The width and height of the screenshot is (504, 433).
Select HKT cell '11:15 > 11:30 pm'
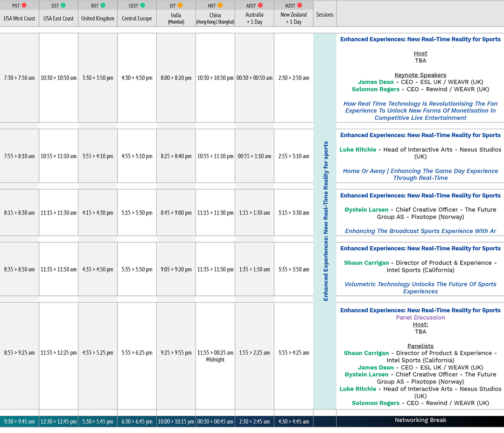coord(215,212)
